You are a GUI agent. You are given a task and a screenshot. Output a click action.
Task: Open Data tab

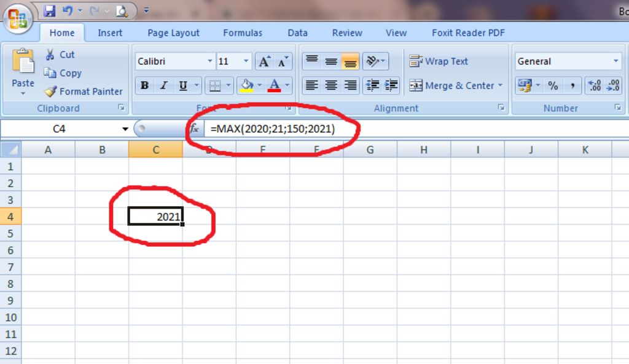[298, 33]
